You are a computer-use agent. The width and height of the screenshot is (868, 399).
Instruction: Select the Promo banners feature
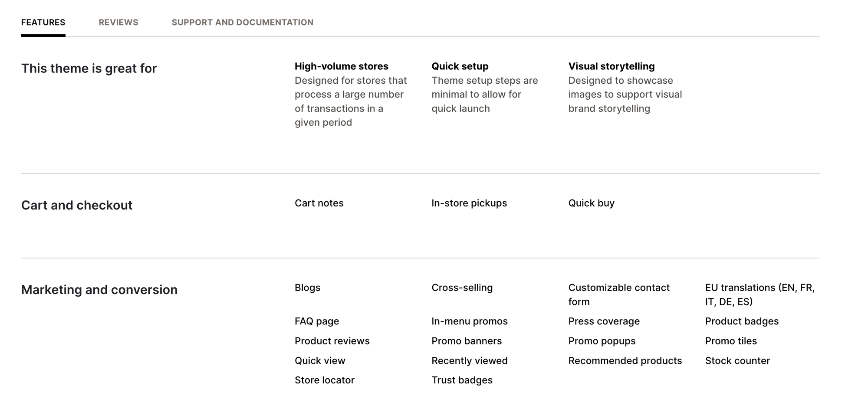pyautogui.click(x=466, y=341)
